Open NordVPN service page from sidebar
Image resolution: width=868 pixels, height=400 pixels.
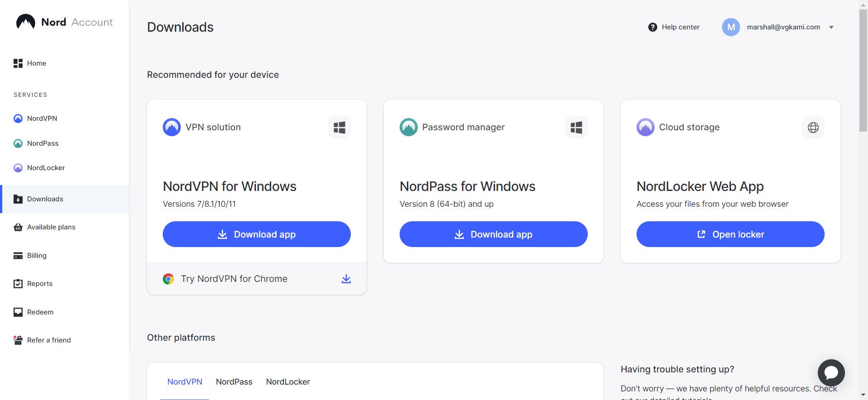pyautogui.click(x=42, y=119)
